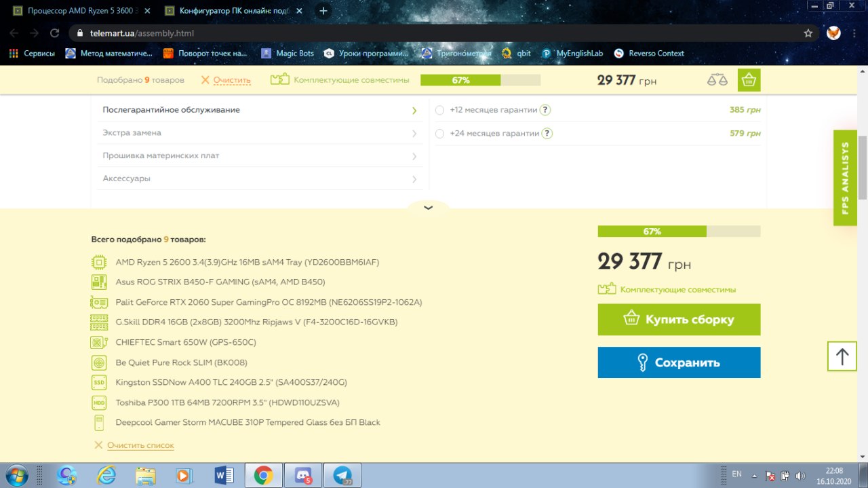Expand the Прошивка материнских плат row

point(260,155)
